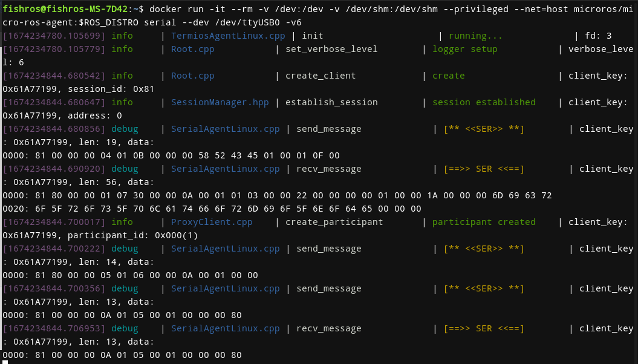Click the TermiosAgentLinux.cpp file name
The width and height of the screenshot is (638, 364).
[228, 36]
